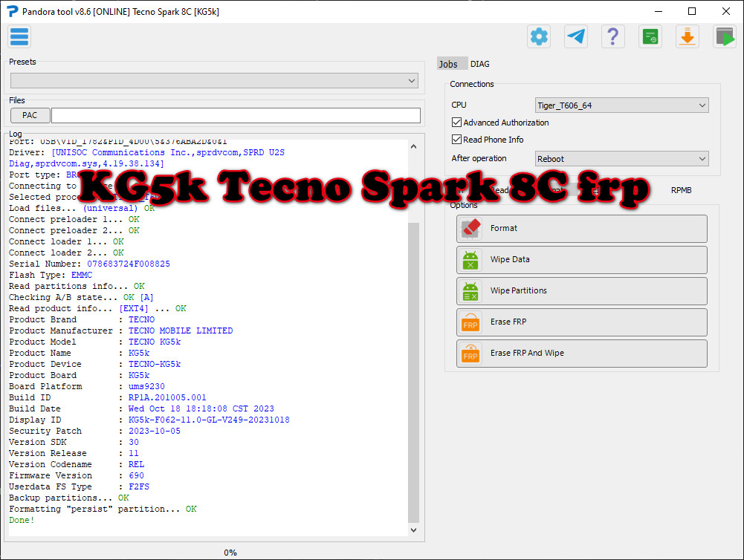Click the Erase FRP And Wipe button
744x560 pixels.
pos(582,354)
